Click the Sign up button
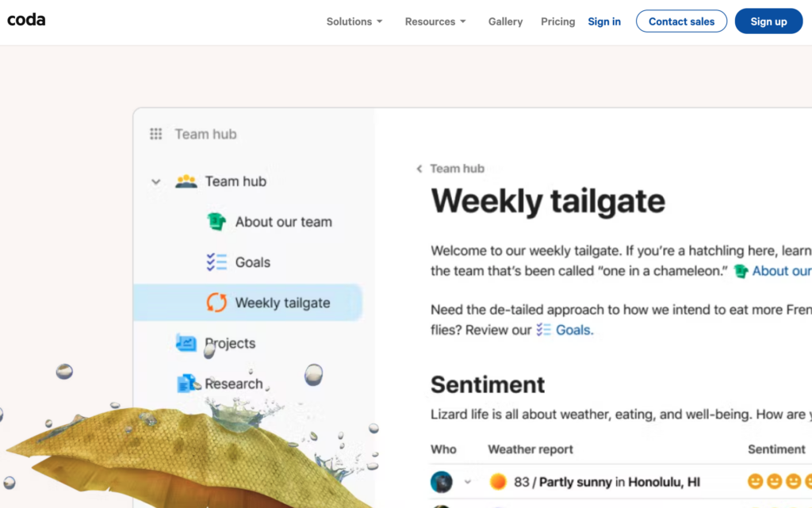Screen dimensions: 812x508 coord(768,21)
